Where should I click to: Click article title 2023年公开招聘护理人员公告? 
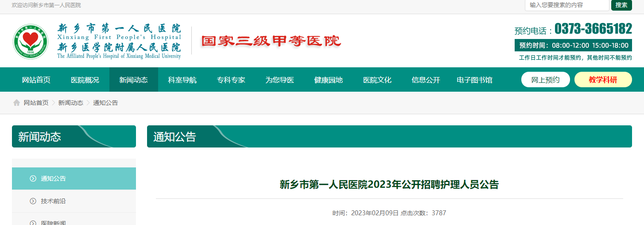point(389,185)
